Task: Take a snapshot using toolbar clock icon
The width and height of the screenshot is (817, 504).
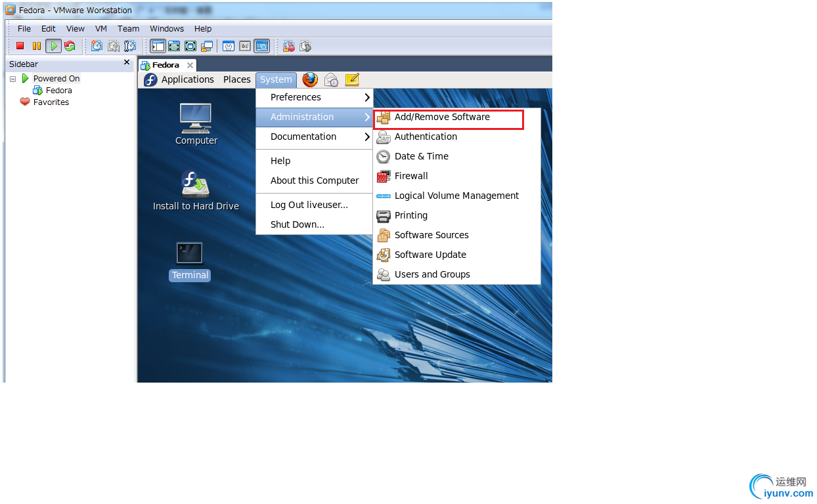Action: [x=97, y=46]
